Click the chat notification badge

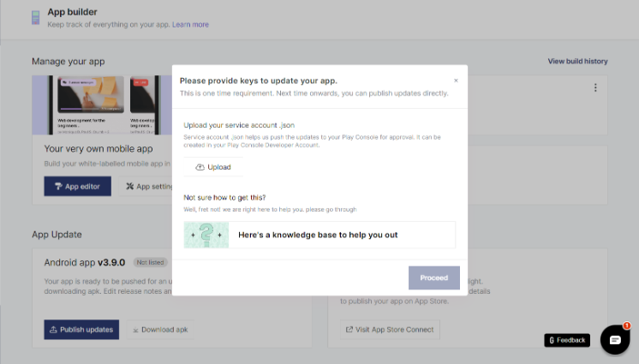point(626,326)
